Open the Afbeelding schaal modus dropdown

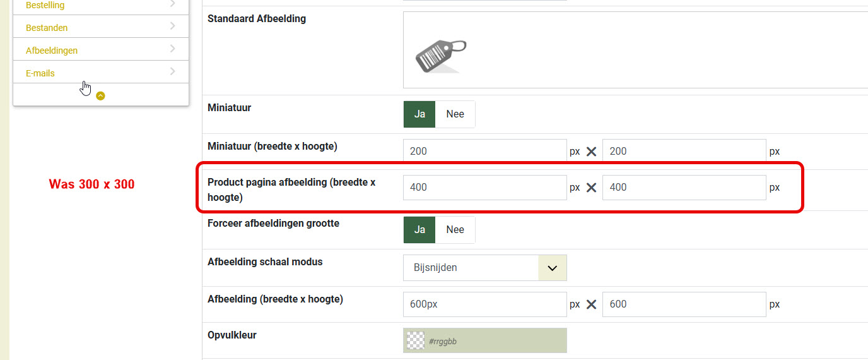pyautogui.click(x=485, y=268)
